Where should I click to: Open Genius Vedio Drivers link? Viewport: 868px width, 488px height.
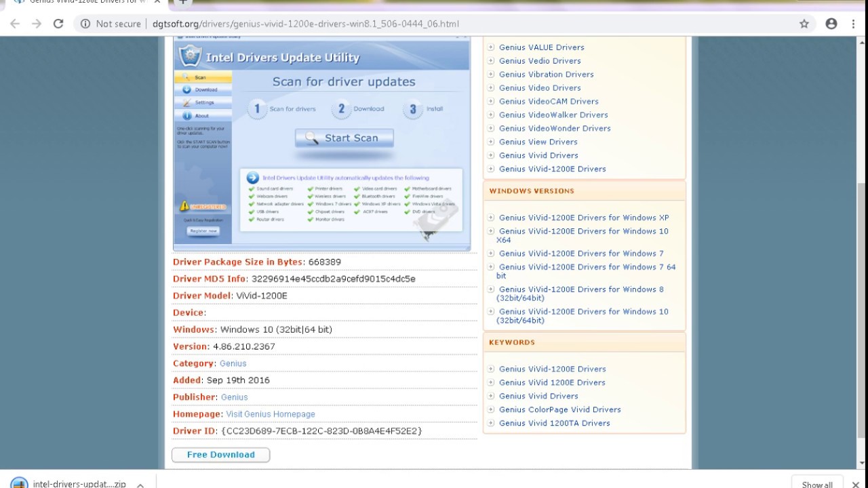tap(540, 61)
